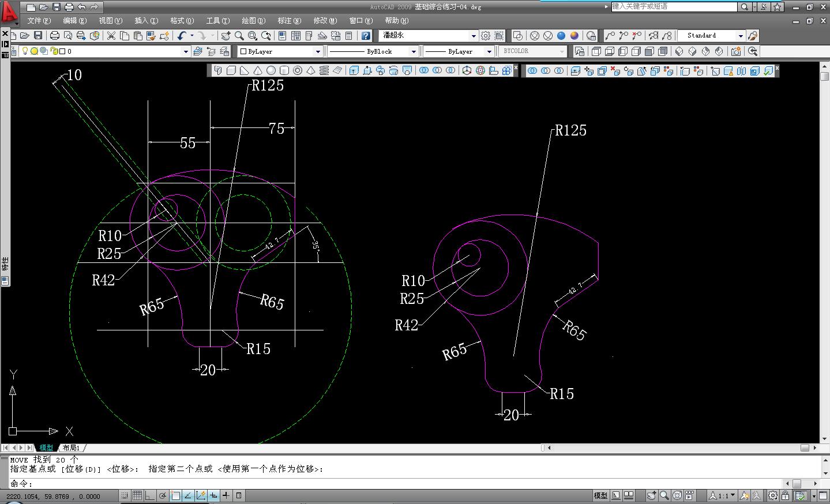This screenshot has width=830, height=504.
Task: Toggle Dynamic Input in status bar
Action: pyautogui.click(x=213, y=495)
